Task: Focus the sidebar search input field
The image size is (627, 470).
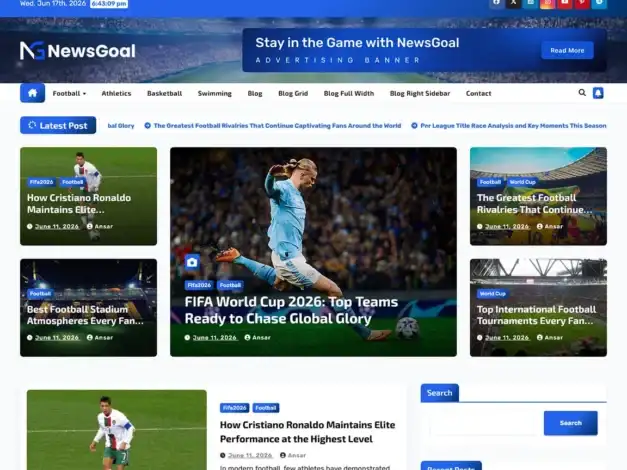Action: [x=483, y=423]
